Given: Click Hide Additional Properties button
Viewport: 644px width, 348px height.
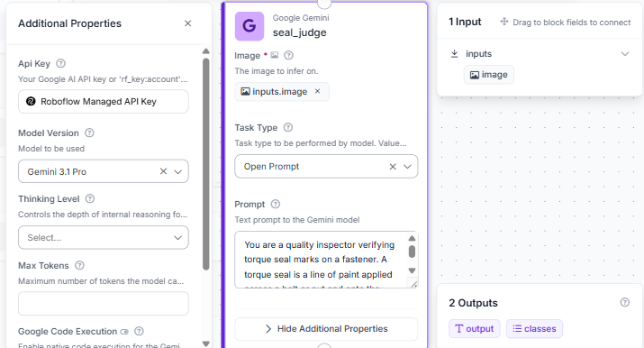Looking at the screenshot, I should (x=326, y=329).
